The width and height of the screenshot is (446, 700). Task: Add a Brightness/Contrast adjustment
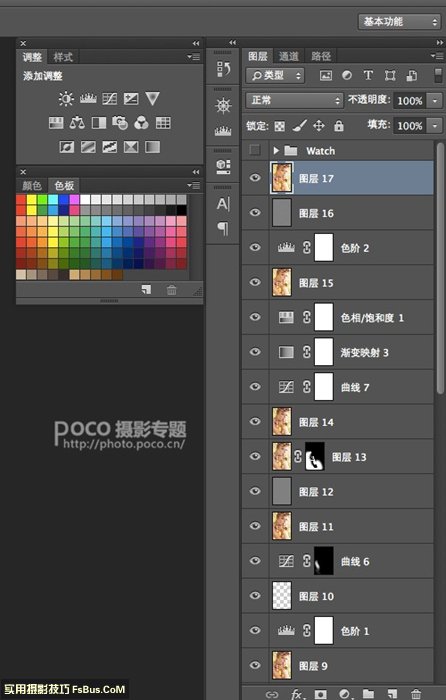pyautogui.click(x=66, y=98)
